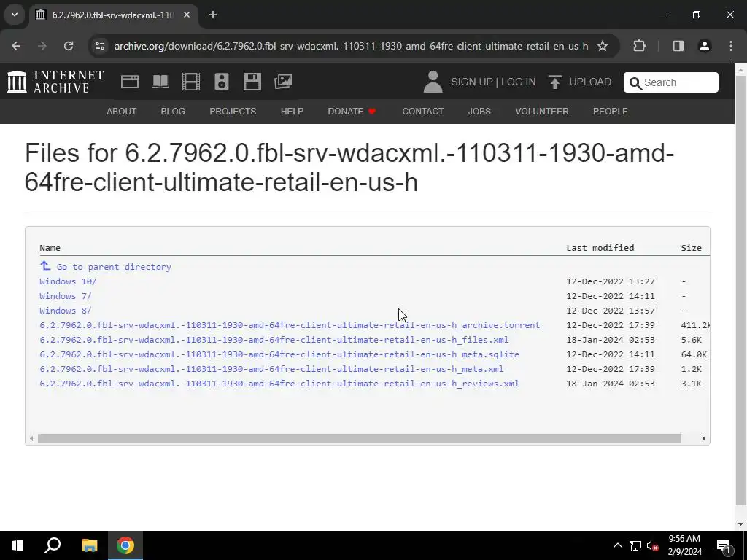Click the file list right scroll arrow
Screen dimensions: 747x560
pos(704,438)
